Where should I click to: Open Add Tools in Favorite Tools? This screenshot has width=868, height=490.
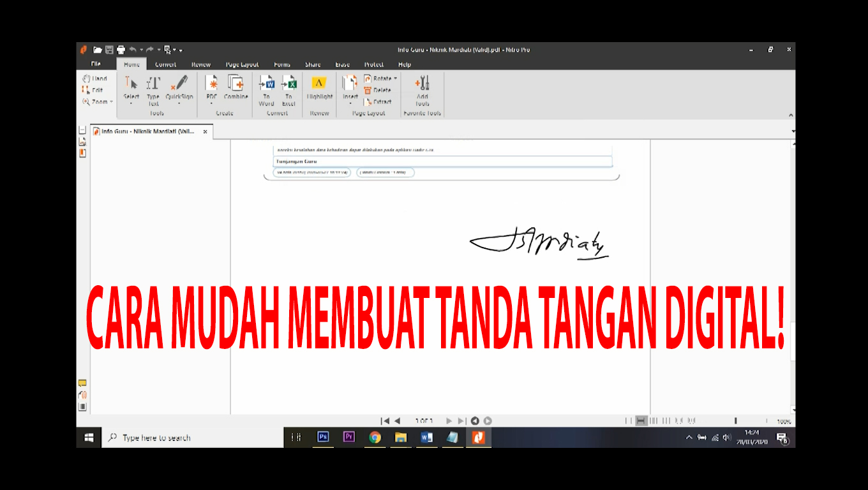click(x=423, y=91)
